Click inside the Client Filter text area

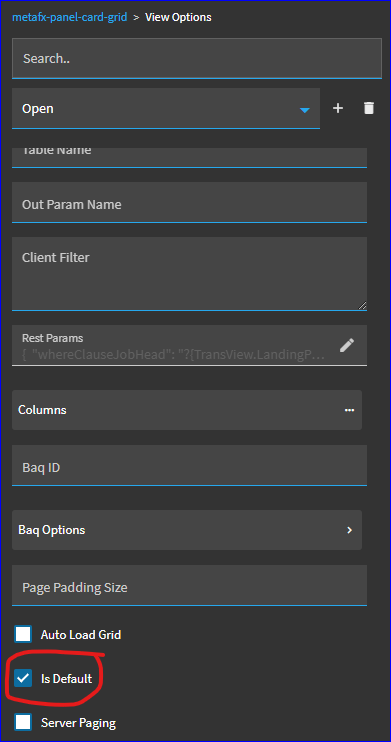click(x=189, y=274)
